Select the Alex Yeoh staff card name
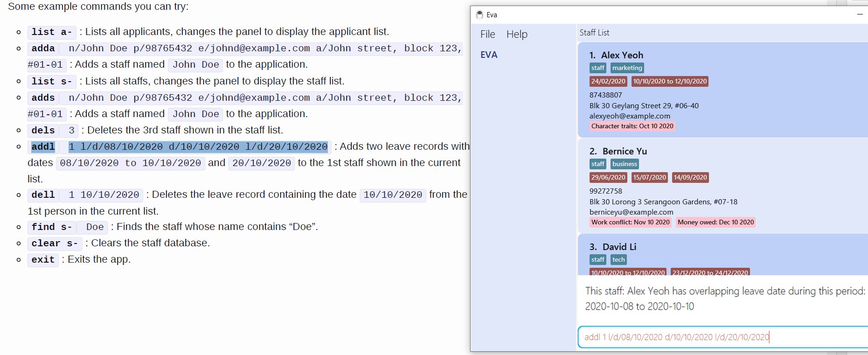868x355 pixels. [622, 55]
